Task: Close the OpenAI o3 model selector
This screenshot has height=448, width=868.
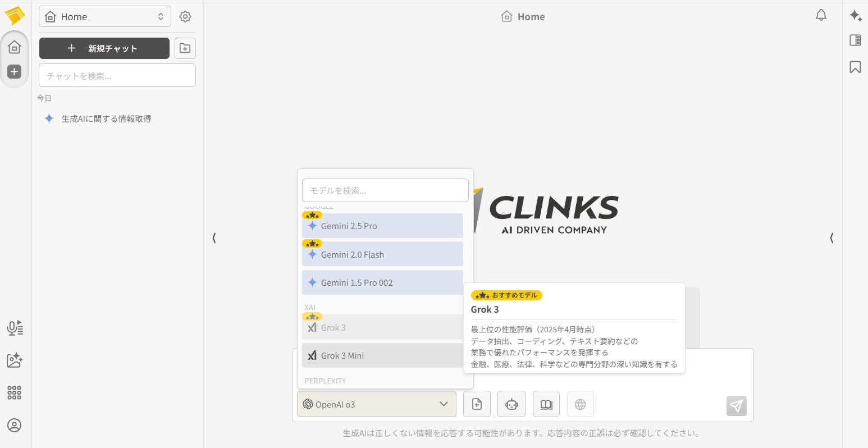Action: 377,404
